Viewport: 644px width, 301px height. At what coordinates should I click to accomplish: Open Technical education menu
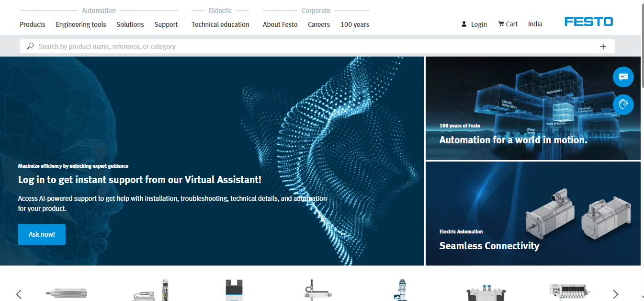tap(220, 24)
